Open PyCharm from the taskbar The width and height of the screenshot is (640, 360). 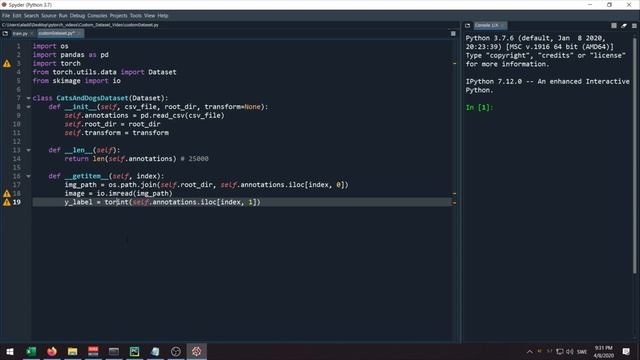[x=135, y=351]
